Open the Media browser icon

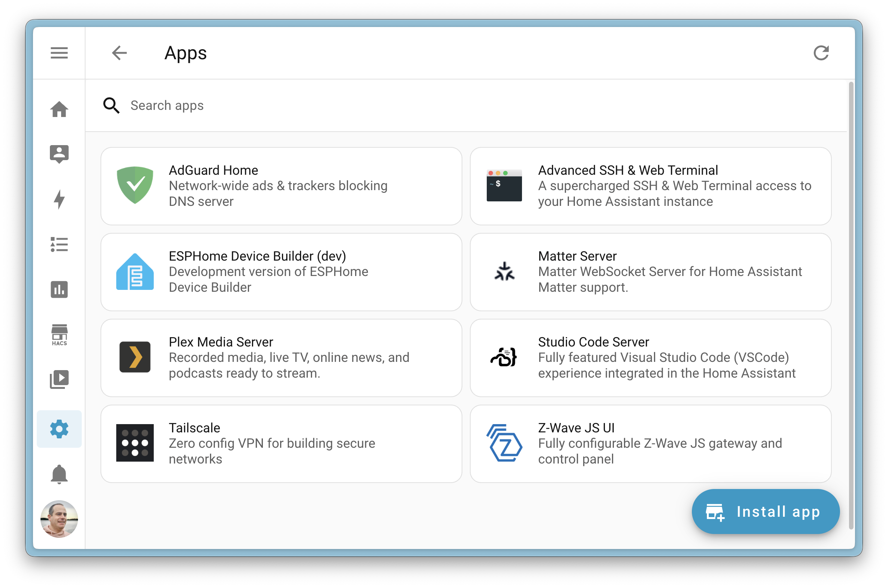59,379
